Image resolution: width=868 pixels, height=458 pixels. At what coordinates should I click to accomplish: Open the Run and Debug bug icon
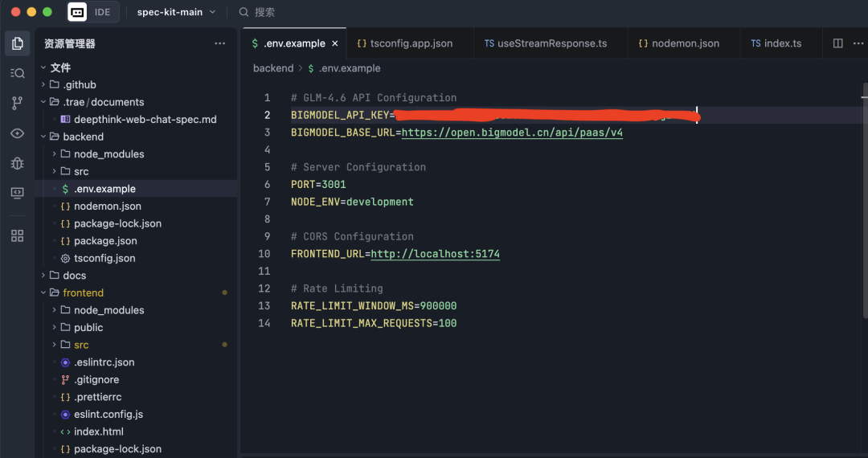18,163
